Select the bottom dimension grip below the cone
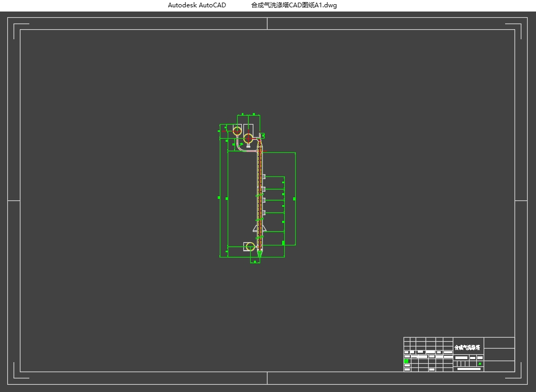 point(254,262)
